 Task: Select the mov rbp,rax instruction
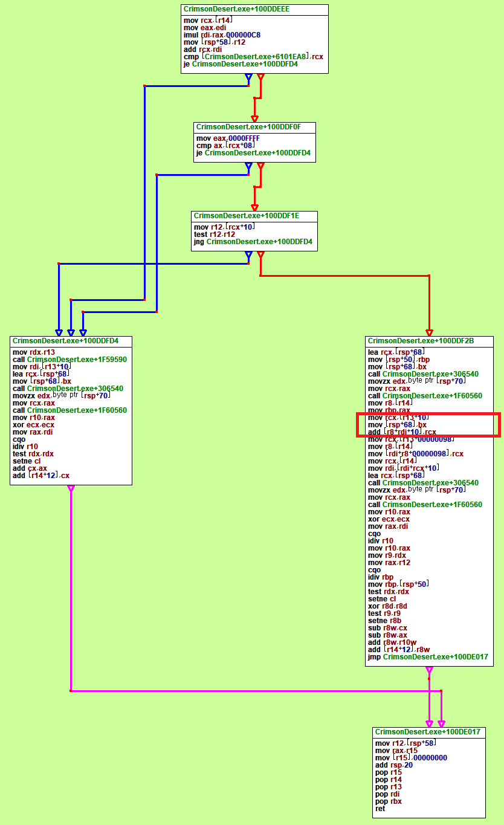click(389, 410)
